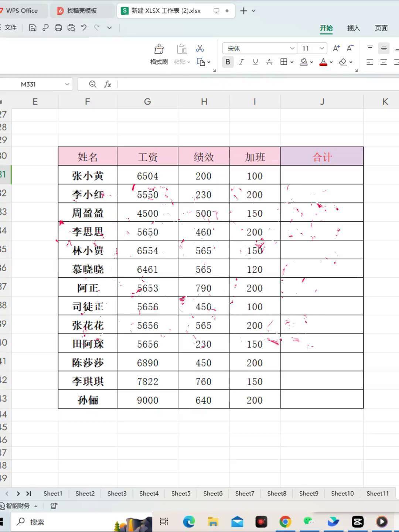Select the 合计 header cell
399x532 pixels.
tap(322, 157)
